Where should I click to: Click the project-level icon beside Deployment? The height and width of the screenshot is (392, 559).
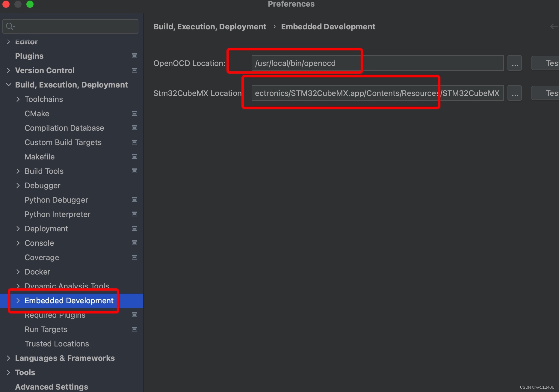click(135, 228)
